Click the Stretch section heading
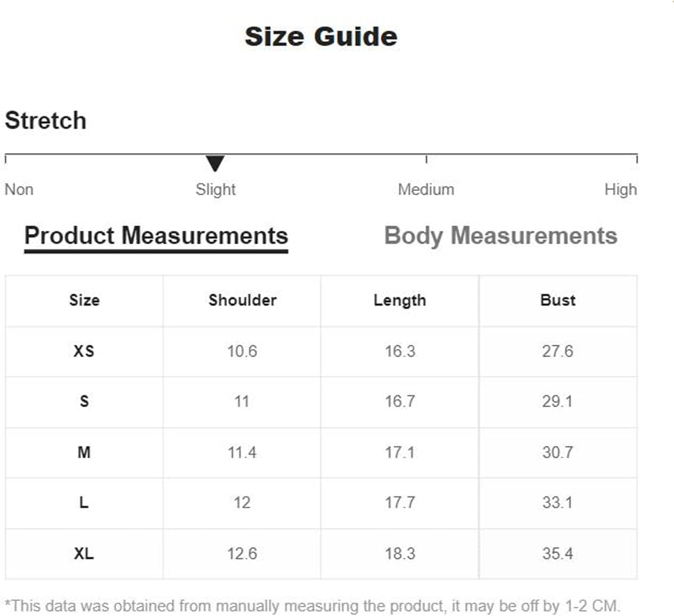 [x=45, y=120]
